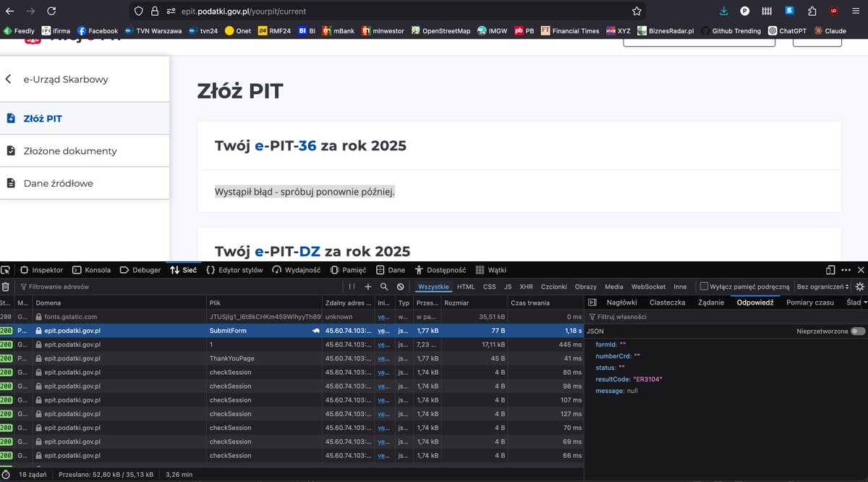Select the fonts.gstatic.com request row

pyautogui.click(x=292, y=317)
